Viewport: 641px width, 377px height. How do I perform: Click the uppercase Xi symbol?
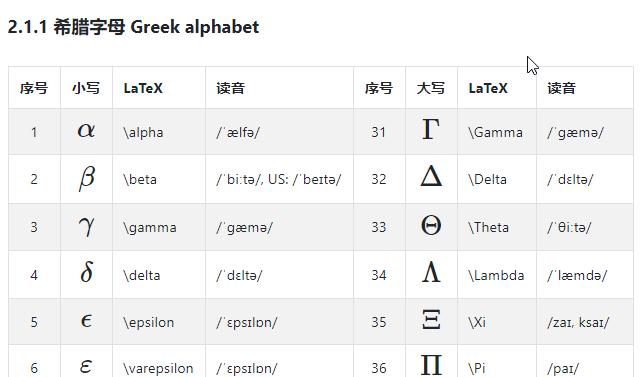click(x=431, y=320)
